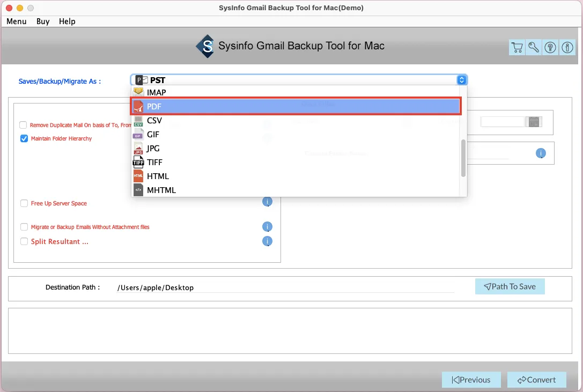The width and height of the screenshot is (583, 392).
Task: Click the Saves/Backup/Migrate As label
Action: (x=60, y=81)
